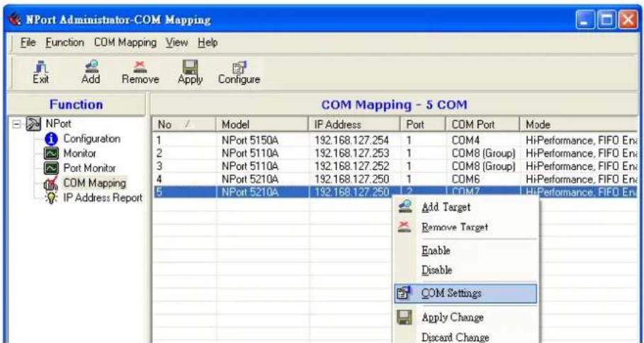
Task: Click the COM4 cell
Action: click(465, 140)
